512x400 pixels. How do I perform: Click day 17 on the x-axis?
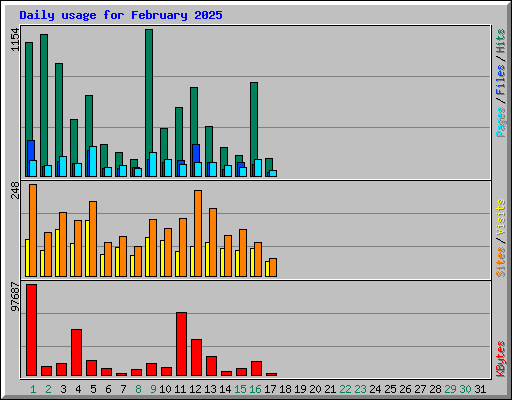[270, 389]
